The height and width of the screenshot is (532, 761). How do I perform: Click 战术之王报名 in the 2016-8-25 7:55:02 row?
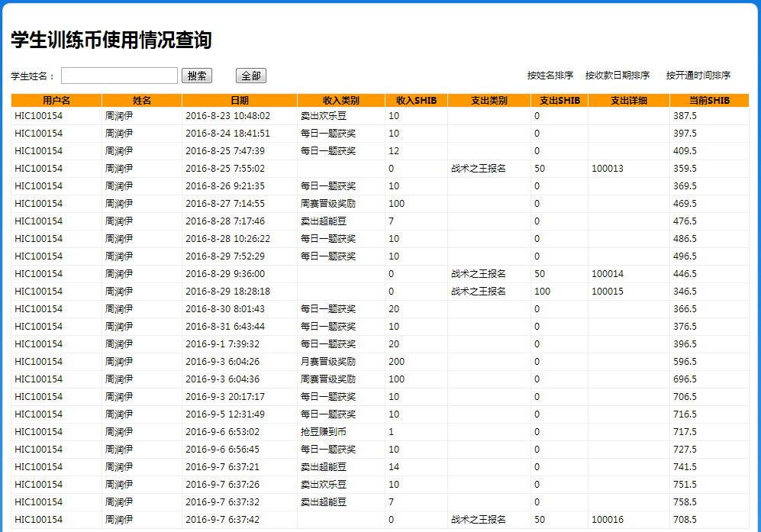478,169
